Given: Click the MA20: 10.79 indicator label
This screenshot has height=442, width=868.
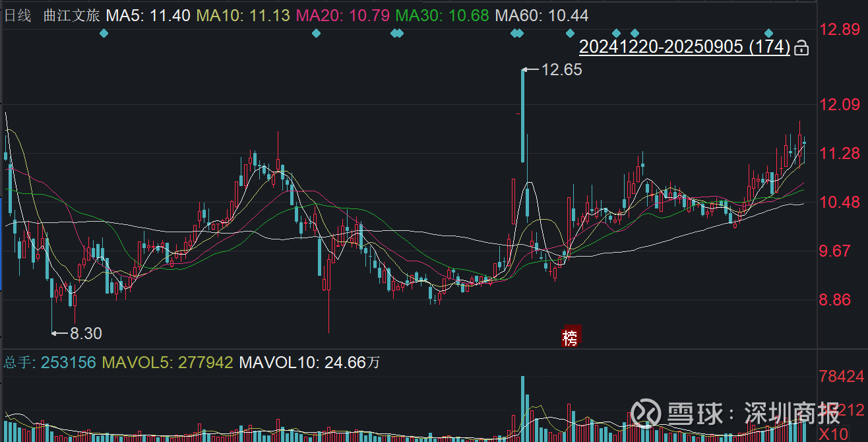Looking at the screenshot, I should point(344,15).
